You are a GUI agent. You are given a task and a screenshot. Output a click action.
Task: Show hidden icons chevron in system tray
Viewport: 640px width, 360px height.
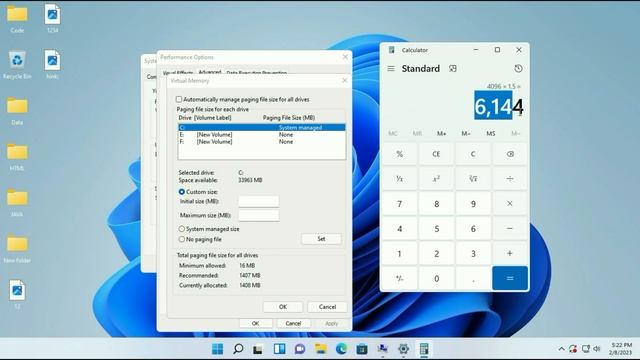point(561,349)
